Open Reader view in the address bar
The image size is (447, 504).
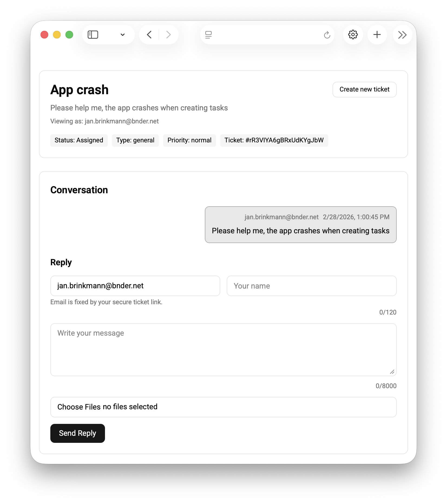pos(208,35)
